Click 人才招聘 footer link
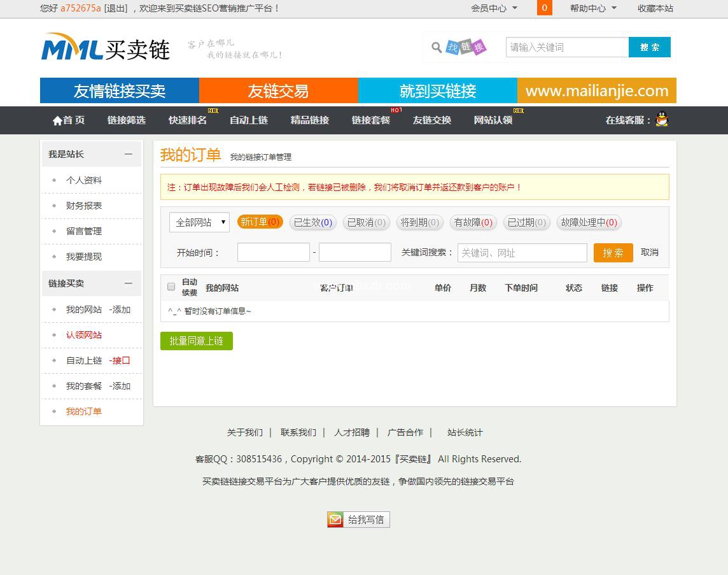Image resolution: width=728 pixels, height=575 pixels. (352, 432)
